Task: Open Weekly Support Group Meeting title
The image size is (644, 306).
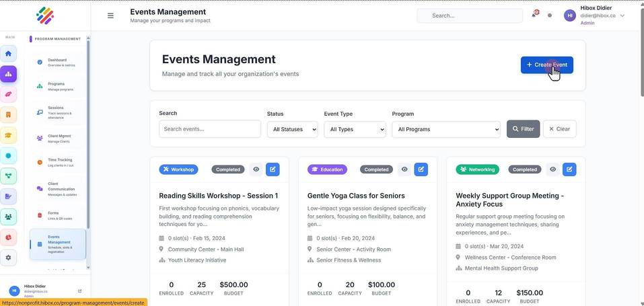Action: click(509, 200)
